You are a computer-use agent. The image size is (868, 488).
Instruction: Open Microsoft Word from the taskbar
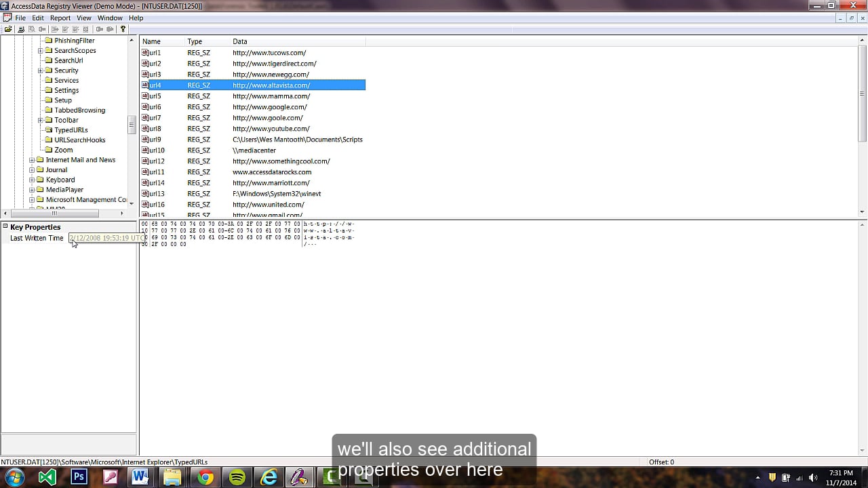pos(140,477)
